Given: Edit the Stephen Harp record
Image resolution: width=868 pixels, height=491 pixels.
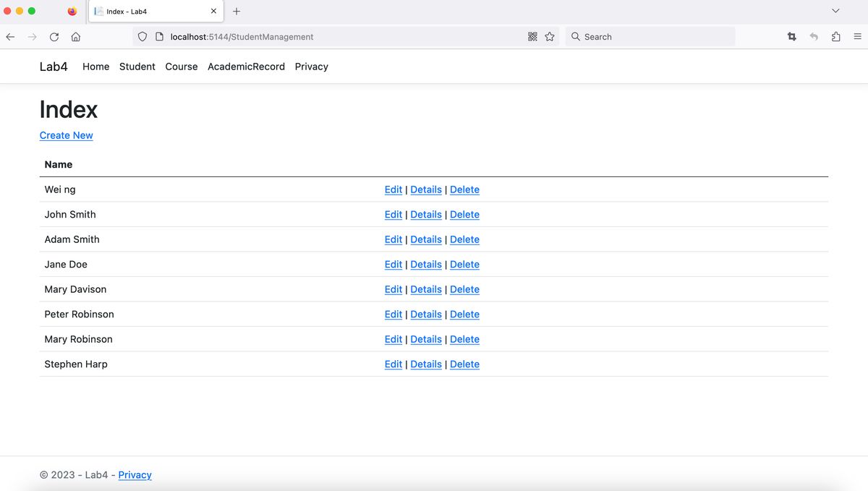Looking at the screenshot, I should pyautogui.click(x=393, y=364).
